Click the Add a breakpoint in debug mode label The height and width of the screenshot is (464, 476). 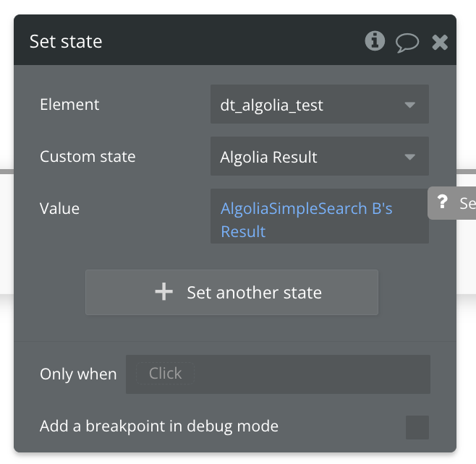(x=159, y=426)
